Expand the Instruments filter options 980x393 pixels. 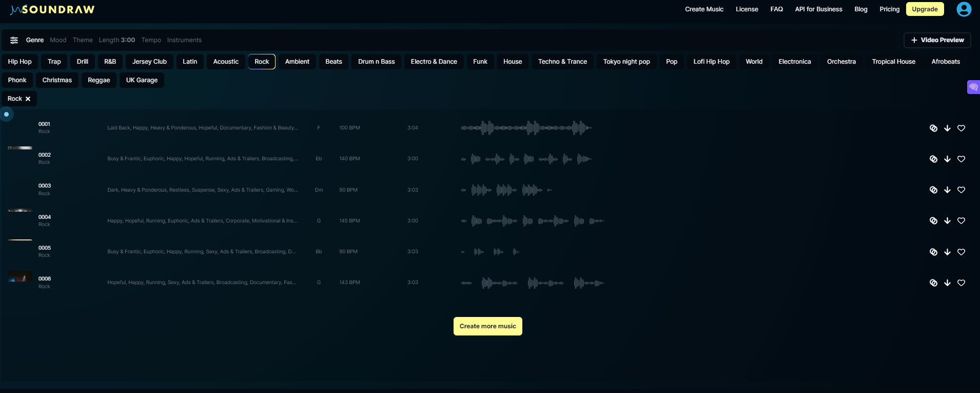click(184, 40)
